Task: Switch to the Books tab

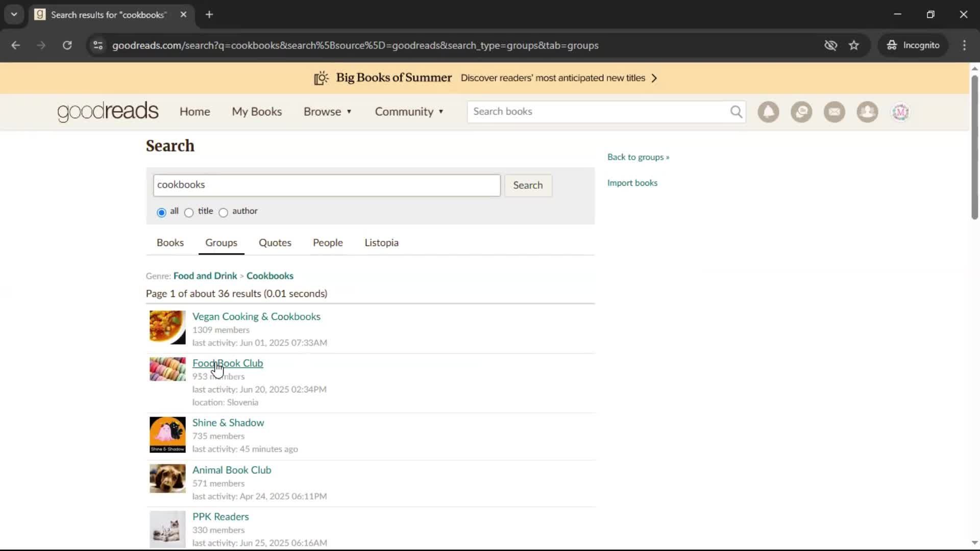Action: click(170, 243)
